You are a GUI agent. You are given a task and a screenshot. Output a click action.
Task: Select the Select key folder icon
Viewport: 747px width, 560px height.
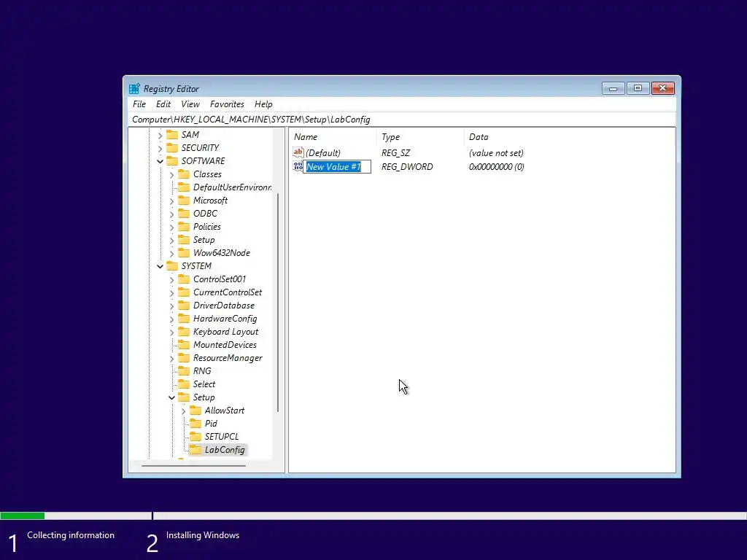184,384
